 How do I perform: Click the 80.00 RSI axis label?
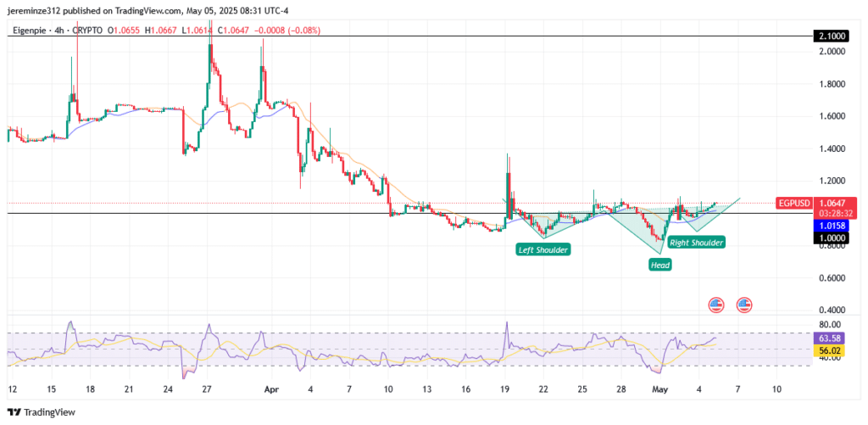tap(832, 324)
